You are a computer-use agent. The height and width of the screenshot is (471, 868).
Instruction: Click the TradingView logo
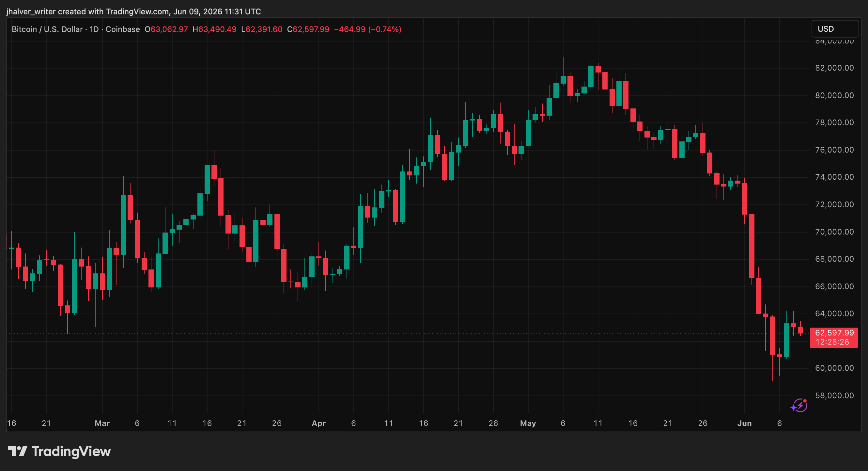coord(59,451)
